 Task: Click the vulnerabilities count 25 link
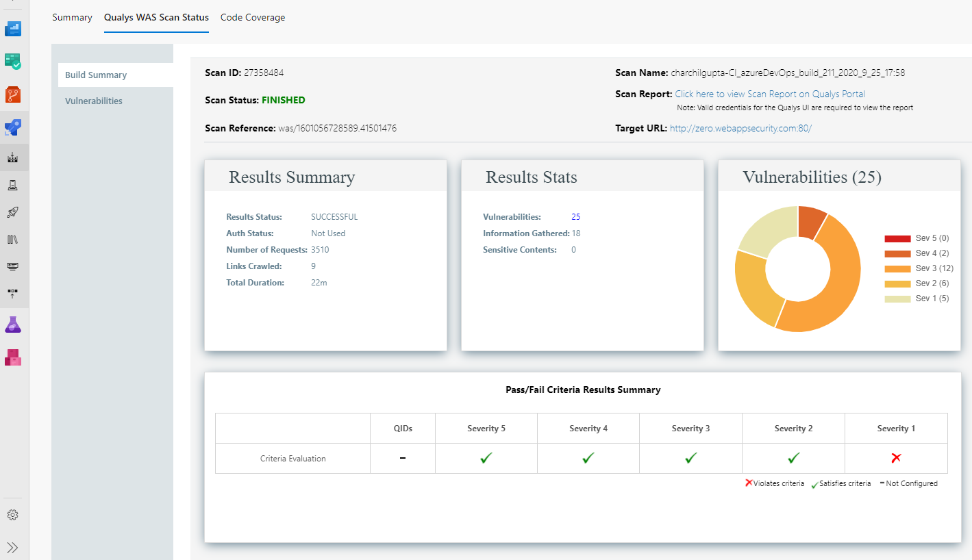click(x=575, y=217)
